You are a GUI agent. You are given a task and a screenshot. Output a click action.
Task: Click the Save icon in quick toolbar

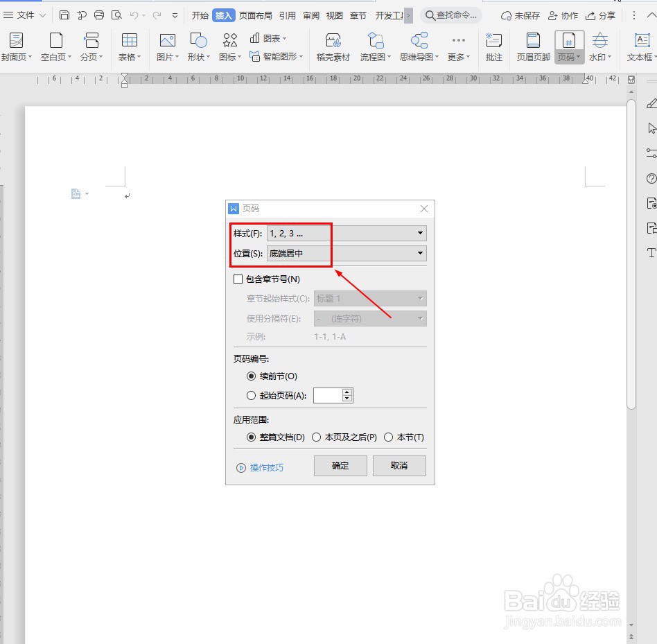click(64, 15)
